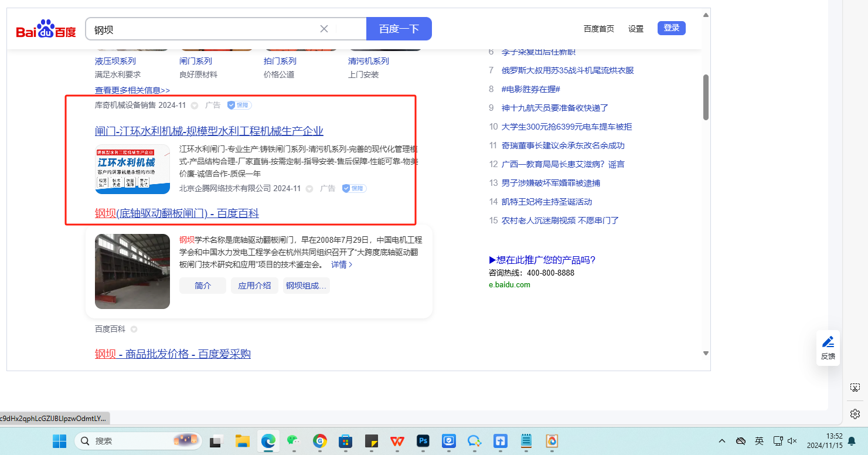Open the 反馈 feedback pencil icon
This screenshot has width=868, height=455.
(828, 342)
